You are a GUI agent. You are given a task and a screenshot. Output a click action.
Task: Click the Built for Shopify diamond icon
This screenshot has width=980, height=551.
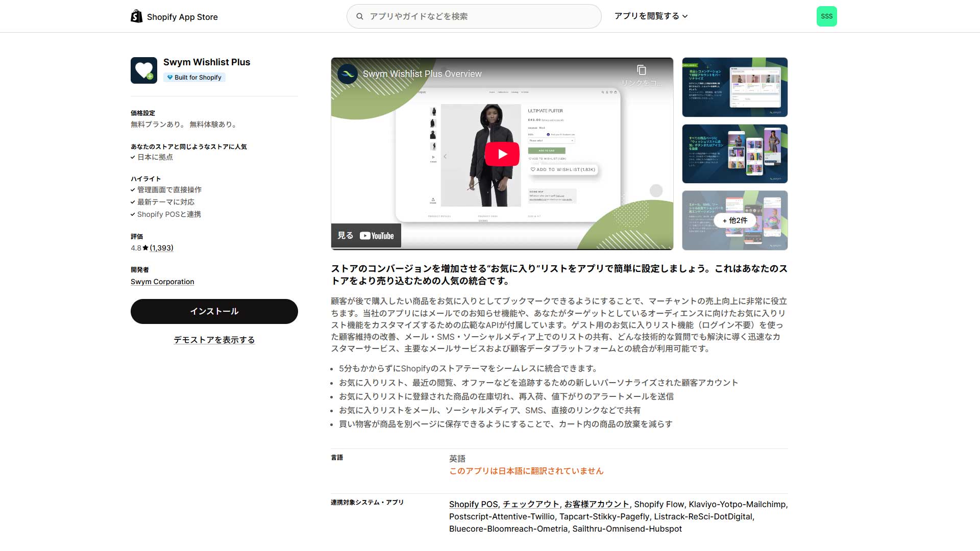pos(170,78)
